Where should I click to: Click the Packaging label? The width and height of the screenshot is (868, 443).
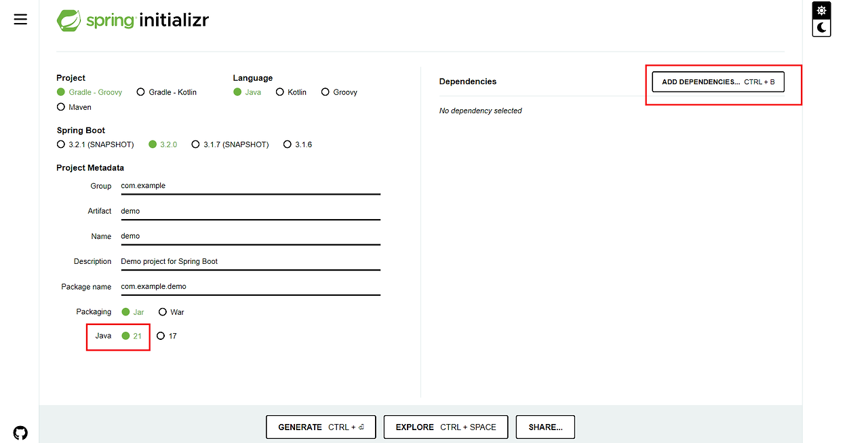point(94,312)
